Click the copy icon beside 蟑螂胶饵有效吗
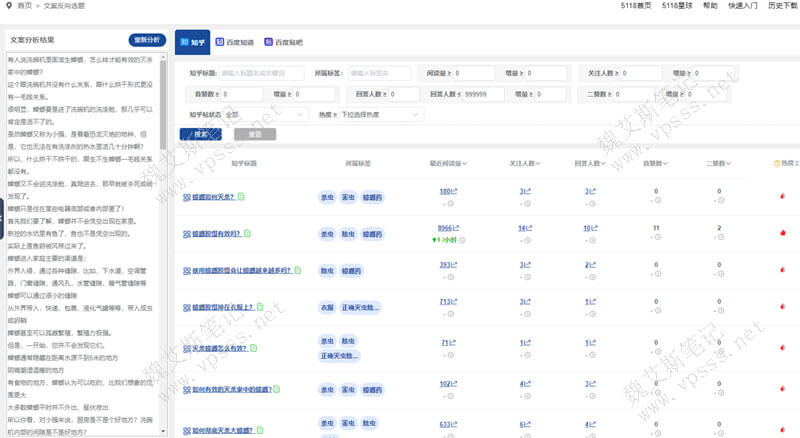 coord(249,234)
